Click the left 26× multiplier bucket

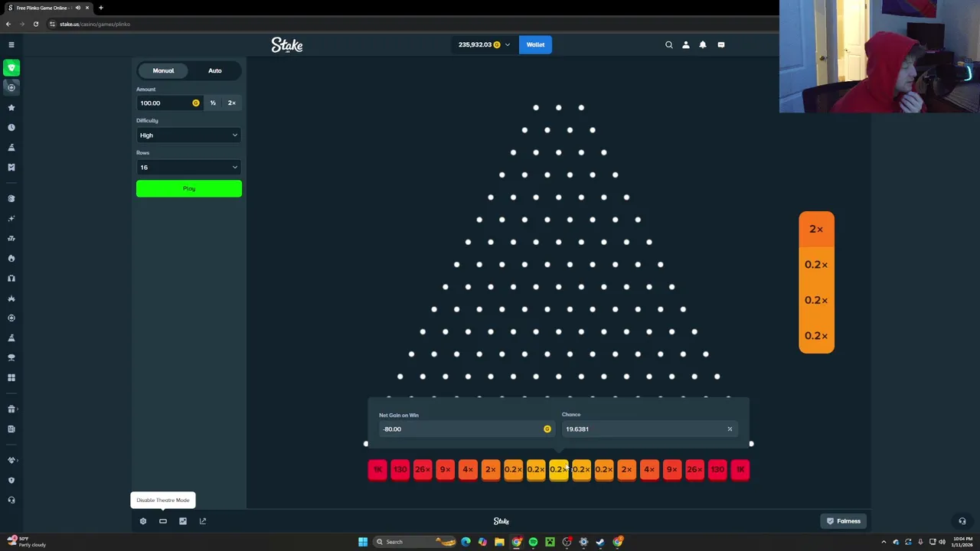coord(423,470)
